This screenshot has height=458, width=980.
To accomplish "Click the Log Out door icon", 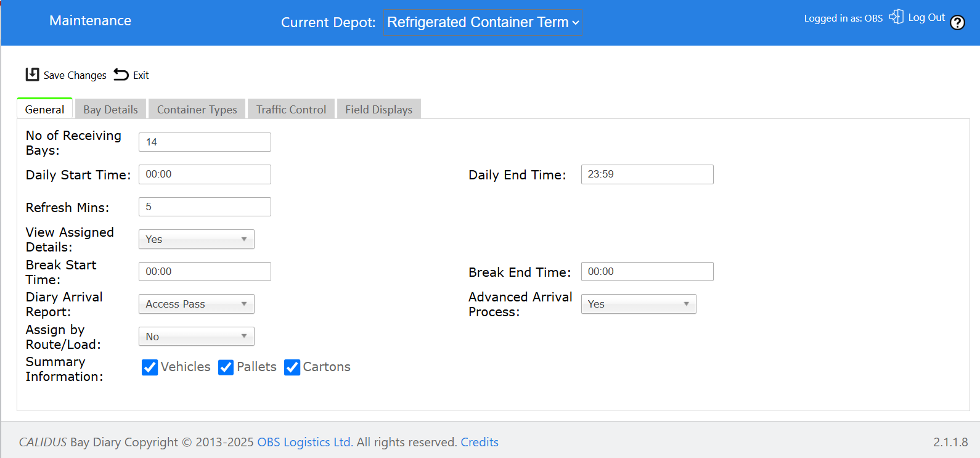I will 896,17.
